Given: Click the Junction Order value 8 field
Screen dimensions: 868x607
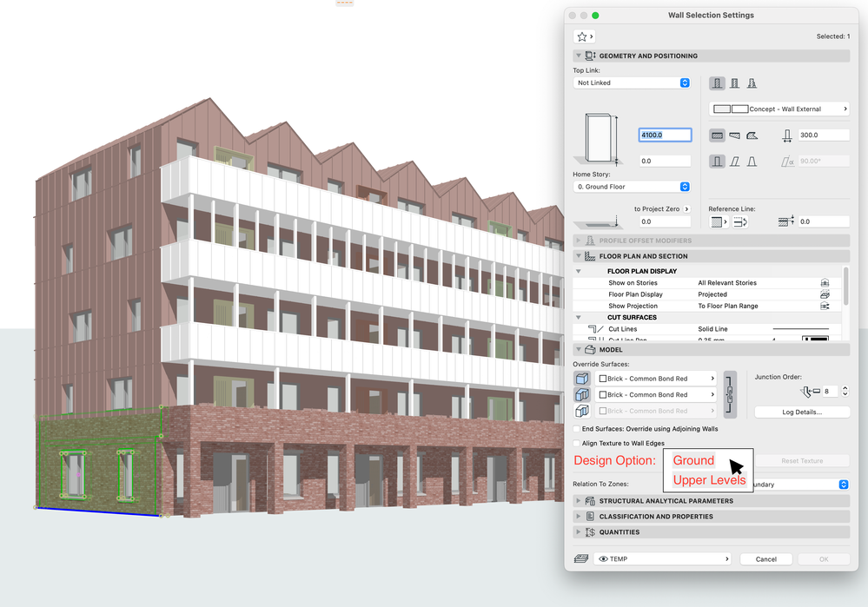Looking at the screenshot, I should coord(830,391).
